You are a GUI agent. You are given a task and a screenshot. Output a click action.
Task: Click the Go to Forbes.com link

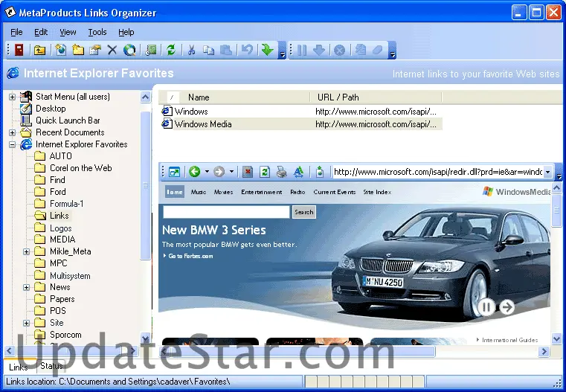click(190, 256)
